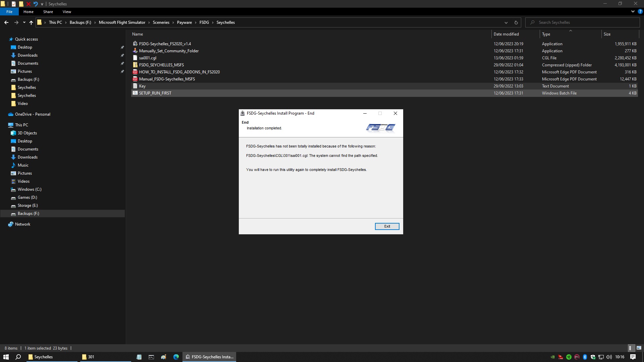644x362 pixels.
Task: Open the Share ribbon tab
Action: [x=48, y=12]
